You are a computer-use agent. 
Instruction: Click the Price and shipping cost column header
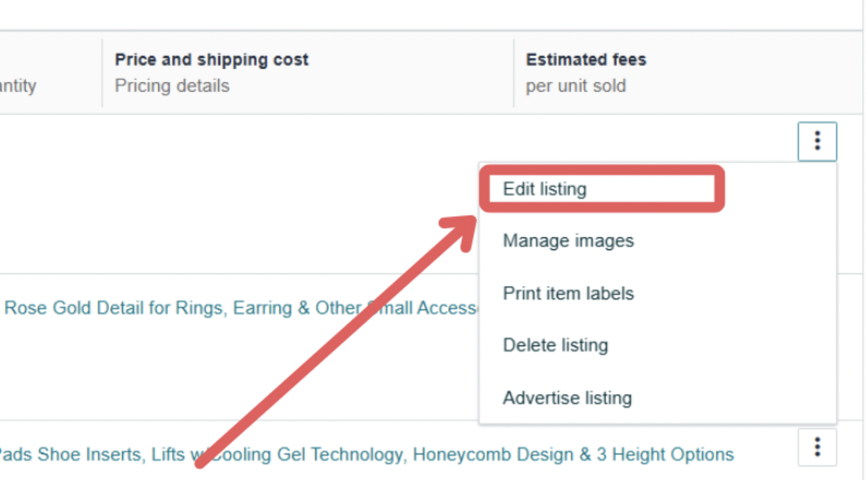click(211, 59)
